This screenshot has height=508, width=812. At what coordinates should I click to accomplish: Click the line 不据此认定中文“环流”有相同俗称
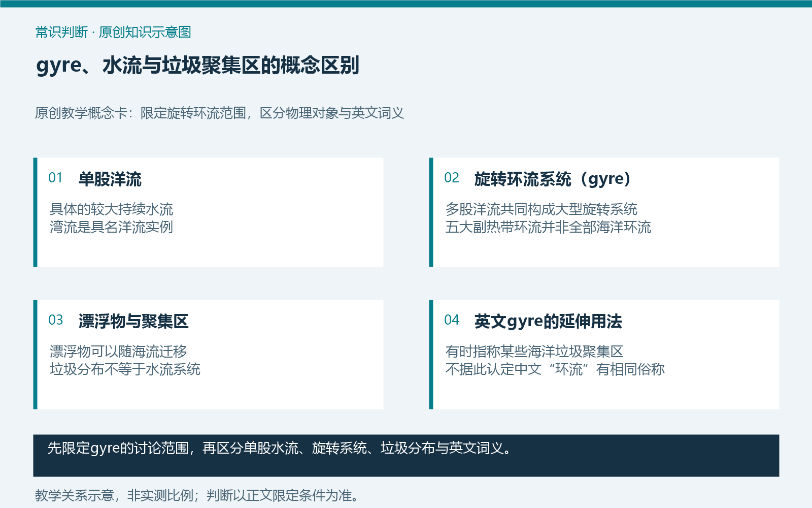pos(555,369)
